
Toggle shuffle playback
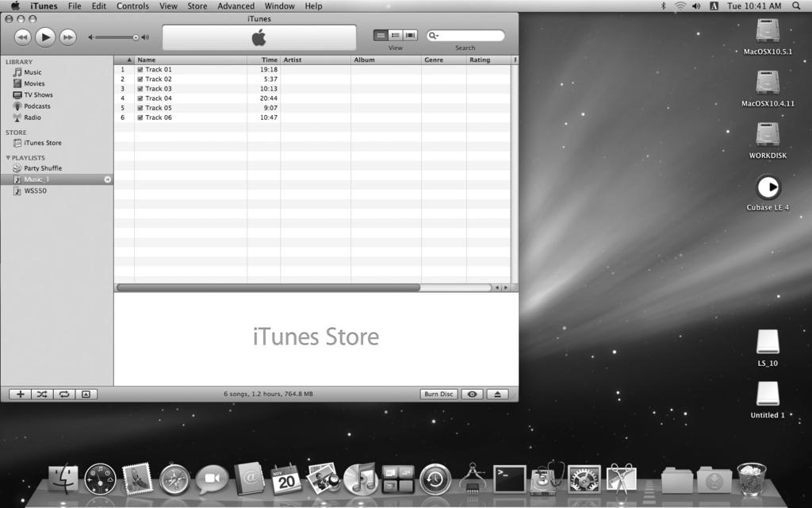(42, 394)
